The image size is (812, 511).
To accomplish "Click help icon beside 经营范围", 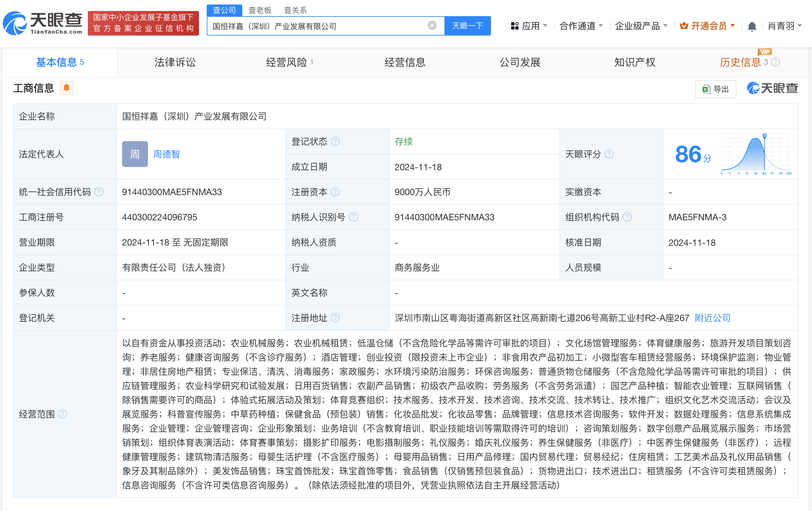I will [x=63, y=414].
